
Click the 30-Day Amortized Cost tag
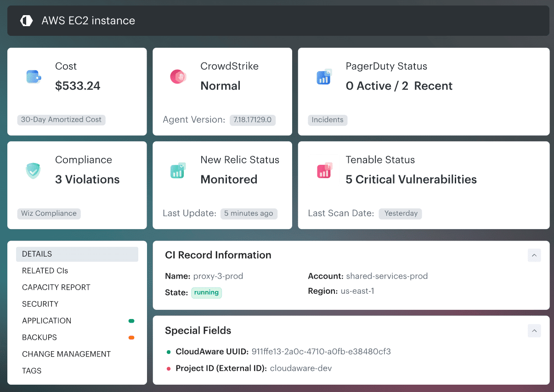coord(61,120)
